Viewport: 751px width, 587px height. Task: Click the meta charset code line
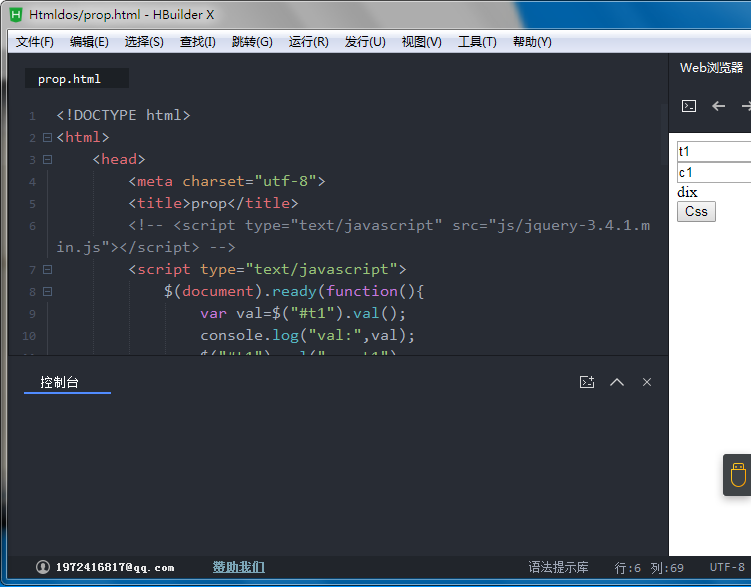[227, 181]
